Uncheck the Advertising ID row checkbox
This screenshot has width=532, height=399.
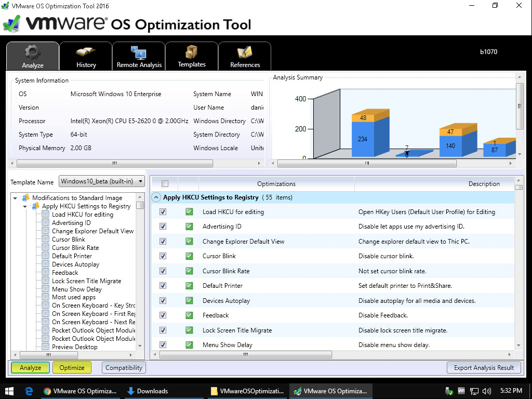163,227
